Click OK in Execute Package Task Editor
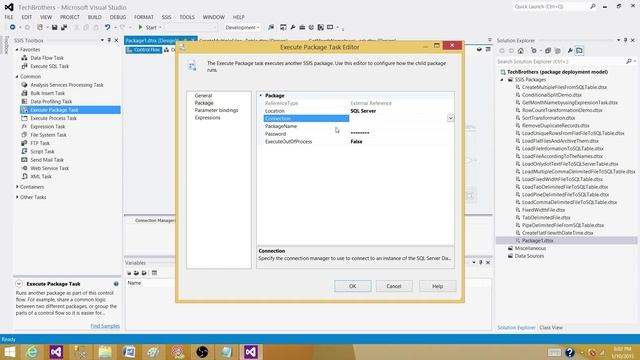This screenshot has width=640, height=360. 353,286
